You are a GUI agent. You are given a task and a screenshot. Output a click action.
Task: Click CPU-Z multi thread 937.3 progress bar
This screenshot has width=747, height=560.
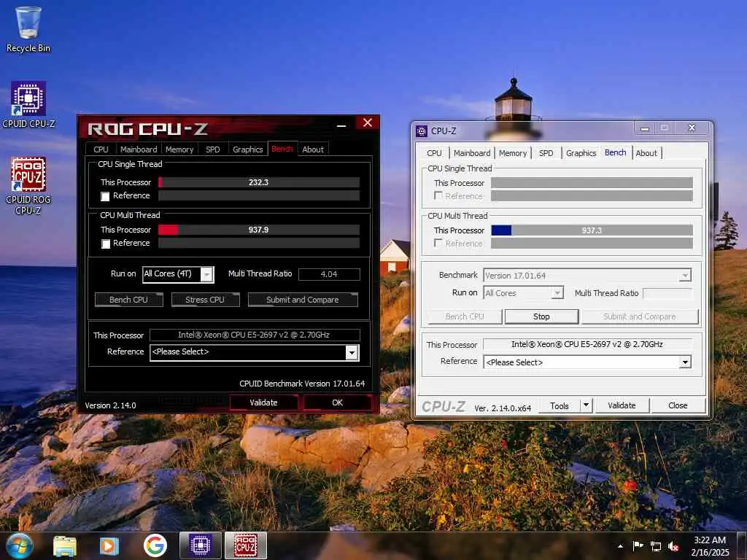(592, 230)
